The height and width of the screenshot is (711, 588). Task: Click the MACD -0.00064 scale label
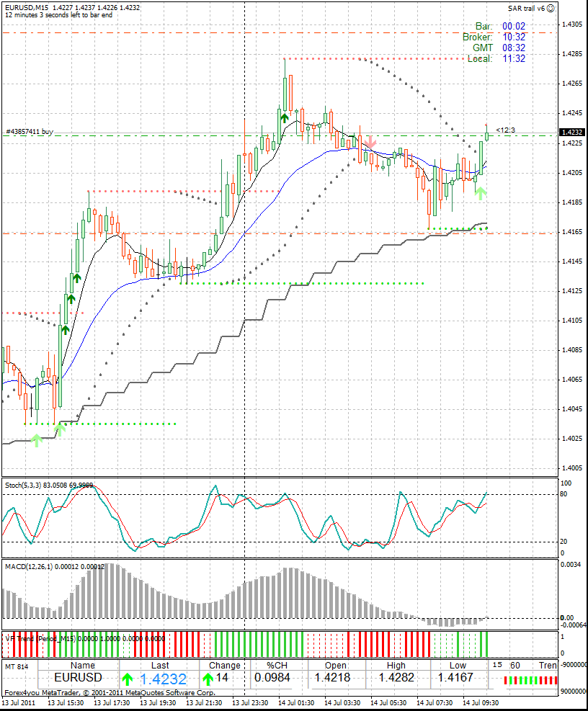574,625
